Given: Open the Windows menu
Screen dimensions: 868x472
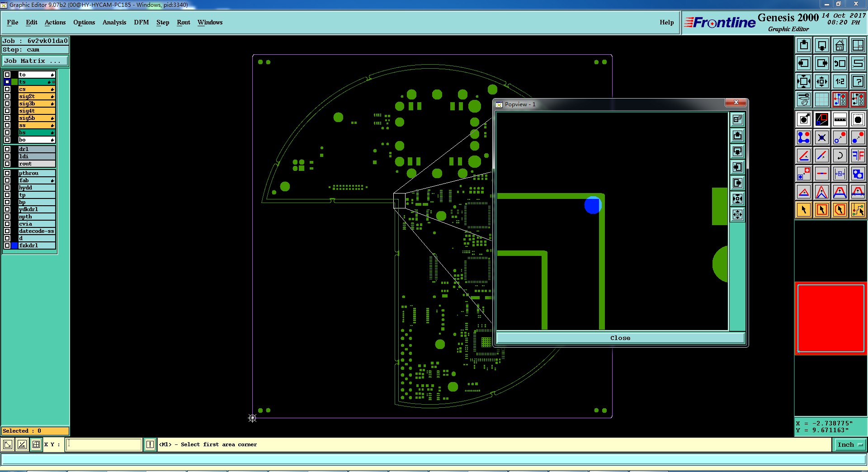Looking at the screenshot, I should click(210, 22).
